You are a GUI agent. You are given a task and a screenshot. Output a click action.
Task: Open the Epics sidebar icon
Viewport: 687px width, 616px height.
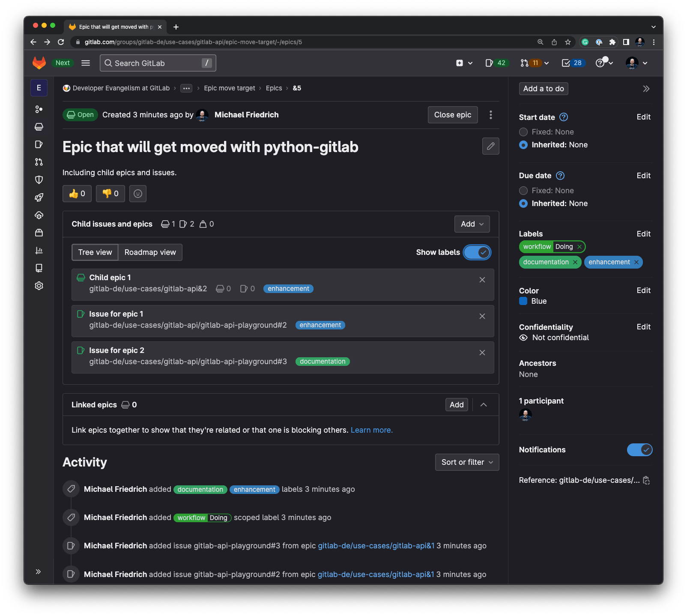click(39, 127)
